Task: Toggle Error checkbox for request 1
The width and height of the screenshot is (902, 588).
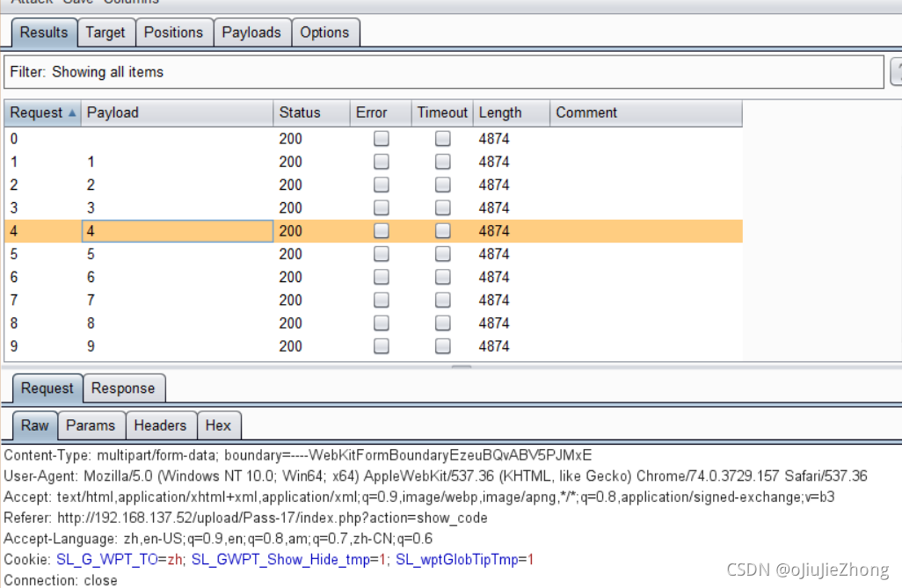Action: (381, 162)
